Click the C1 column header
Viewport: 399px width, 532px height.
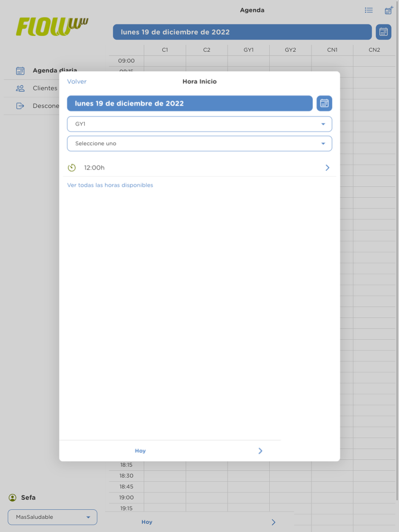tap(165, 50)
